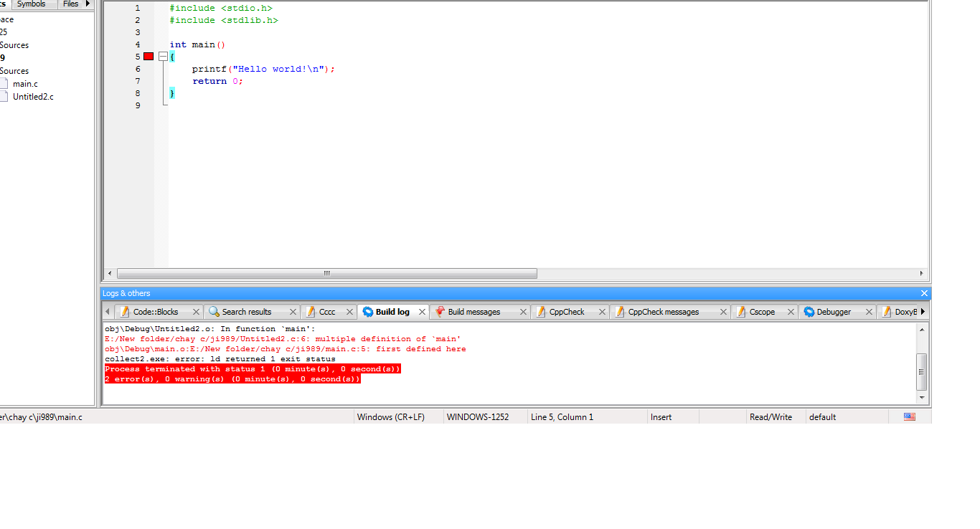
Task: Click the Build messages tab icon
Action: 440,312
